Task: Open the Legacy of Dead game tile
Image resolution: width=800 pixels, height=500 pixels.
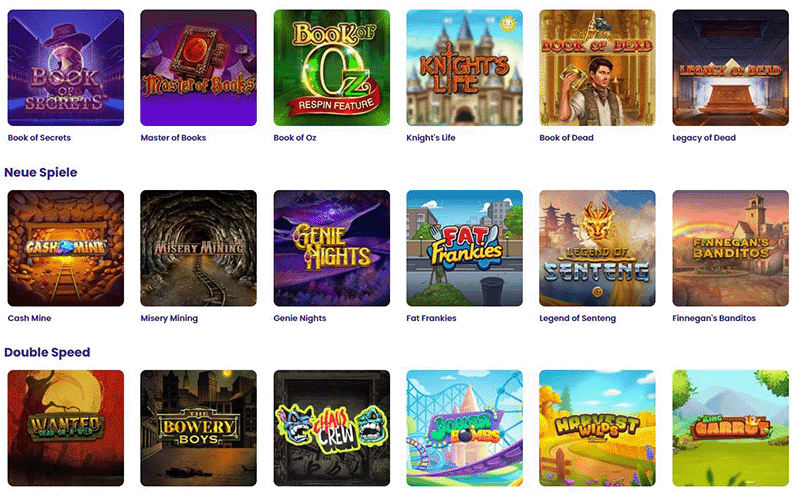Action: 731,67
